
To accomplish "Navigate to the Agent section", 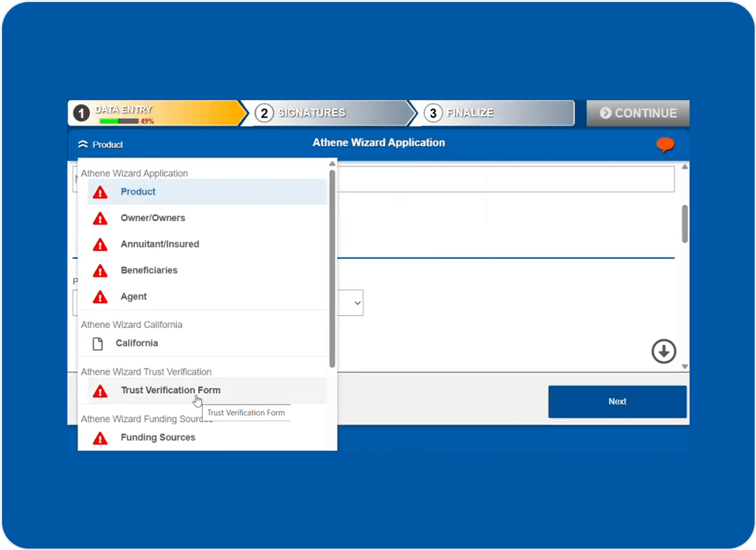I will point(207,296).
